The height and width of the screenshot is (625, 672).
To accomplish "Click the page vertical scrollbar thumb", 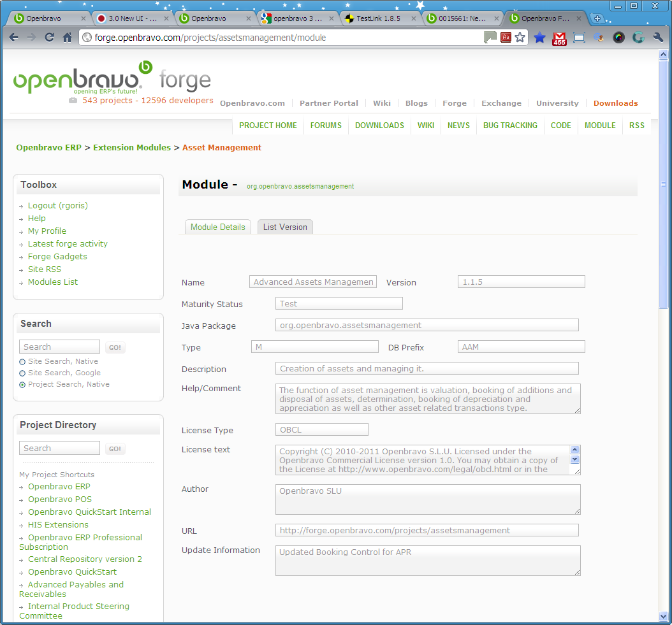I will coord(663,184).
